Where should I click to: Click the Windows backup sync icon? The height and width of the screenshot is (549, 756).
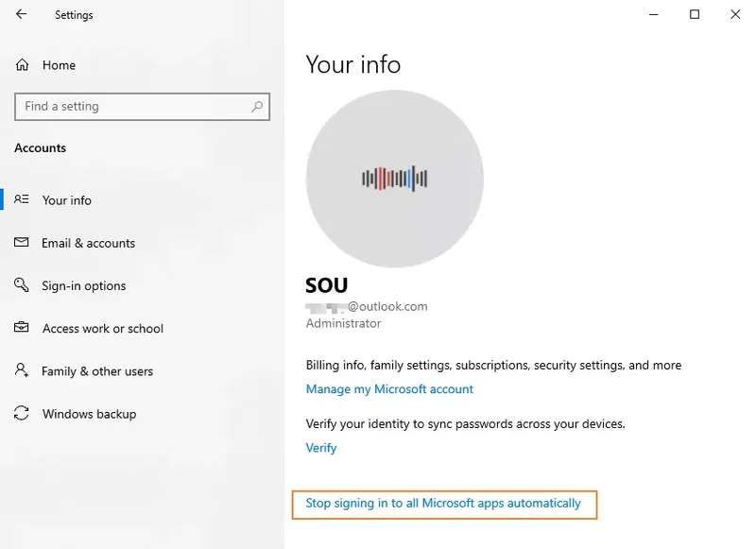coord(21,413)
